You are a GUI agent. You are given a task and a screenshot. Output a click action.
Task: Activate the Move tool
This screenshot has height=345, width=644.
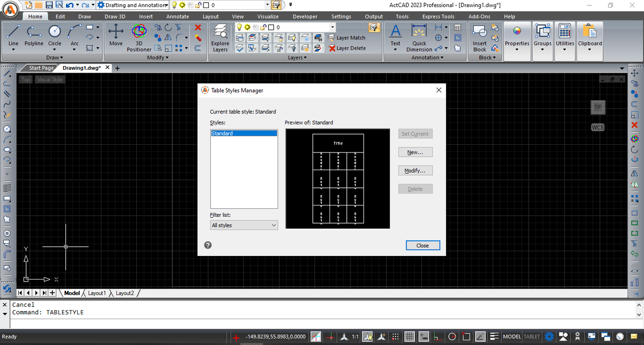coord(115,35)
